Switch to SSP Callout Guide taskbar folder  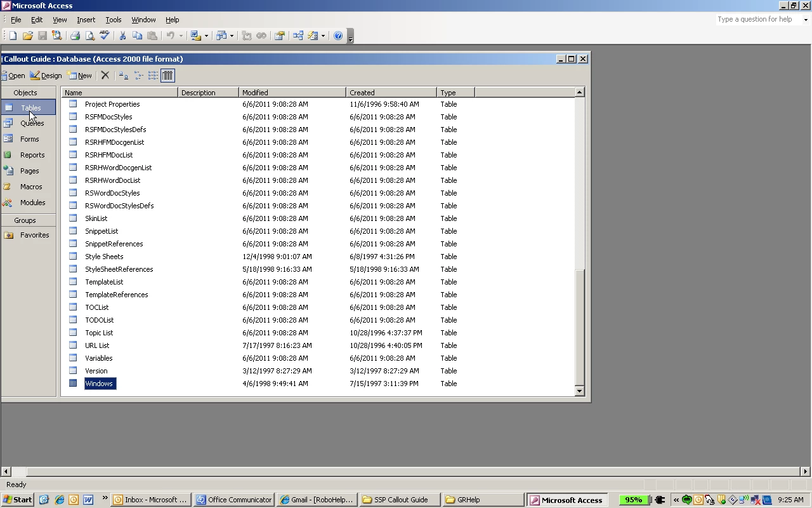(x=400, y=500)
